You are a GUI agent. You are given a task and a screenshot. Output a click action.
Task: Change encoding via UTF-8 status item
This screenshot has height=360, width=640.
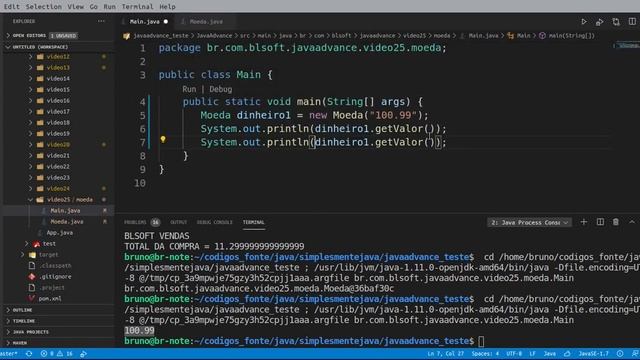pyautogui.click(x=513, y=354)
